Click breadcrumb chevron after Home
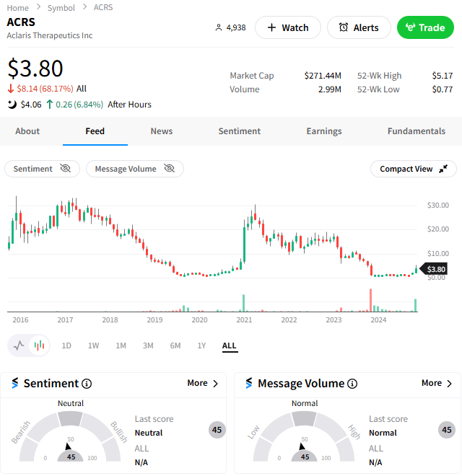The width and height of the screenshot is (462, 476). click(x=38, y=7)
